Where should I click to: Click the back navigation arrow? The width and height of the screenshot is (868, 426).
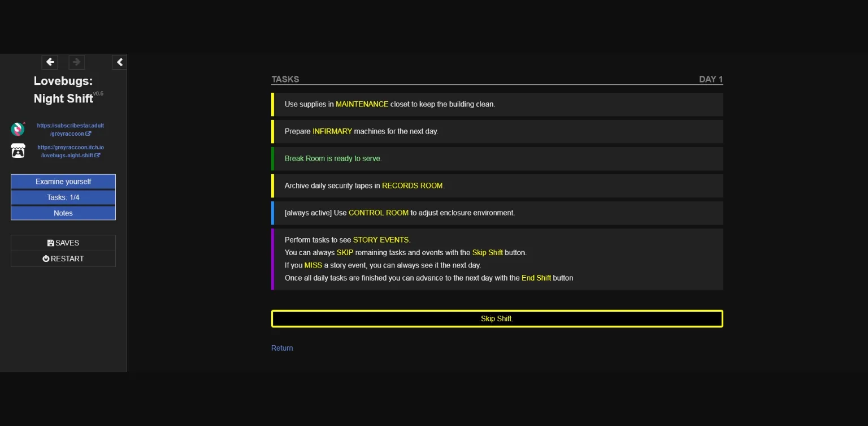click(50, 62)
